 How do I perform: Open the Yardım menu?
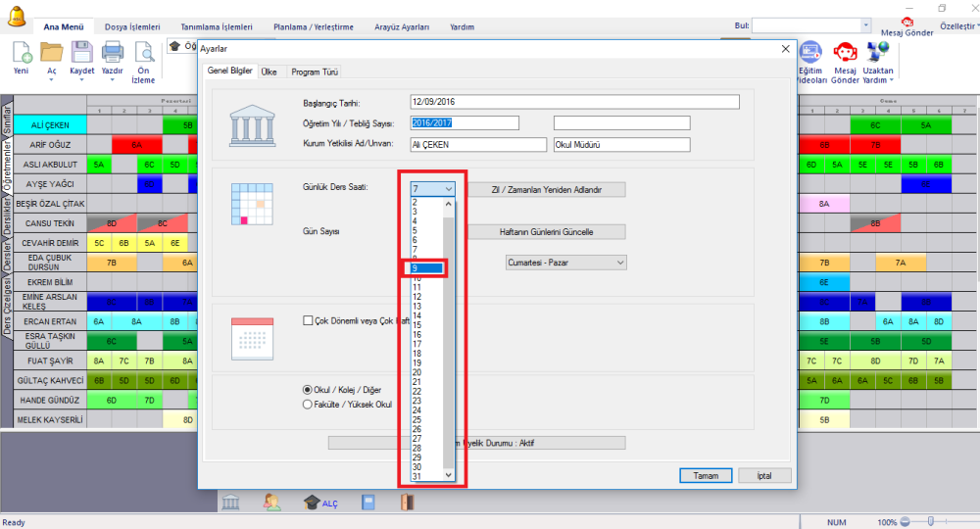pos(462,26)
